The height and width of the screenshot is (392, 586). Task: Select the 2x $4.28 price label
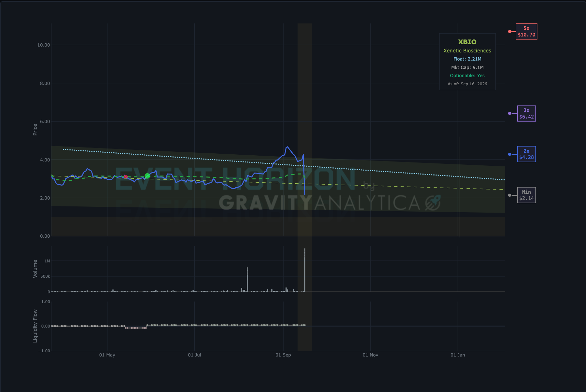click(x=526, y=154)
